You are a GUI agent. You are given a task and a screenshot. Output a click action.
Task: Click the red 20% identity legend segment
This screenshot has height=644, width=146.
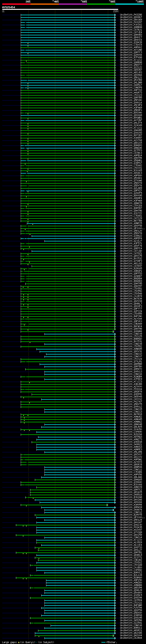(16, 4)
